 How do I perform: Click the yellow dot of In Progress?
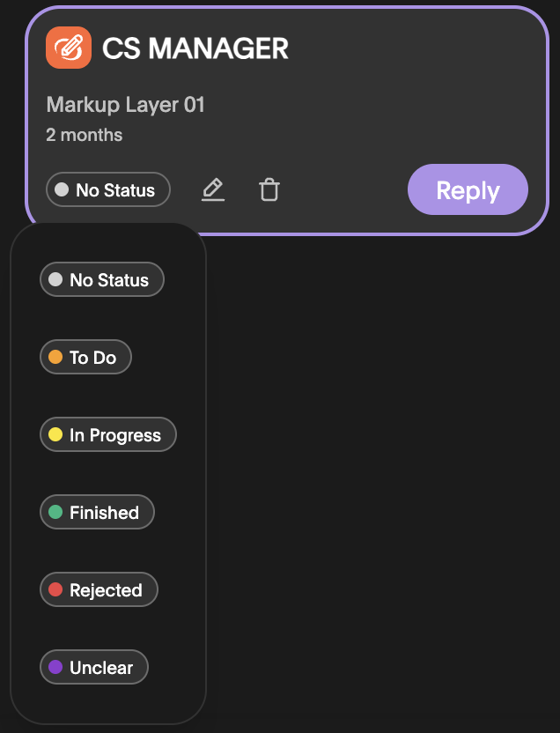click(x=55, y=434)
